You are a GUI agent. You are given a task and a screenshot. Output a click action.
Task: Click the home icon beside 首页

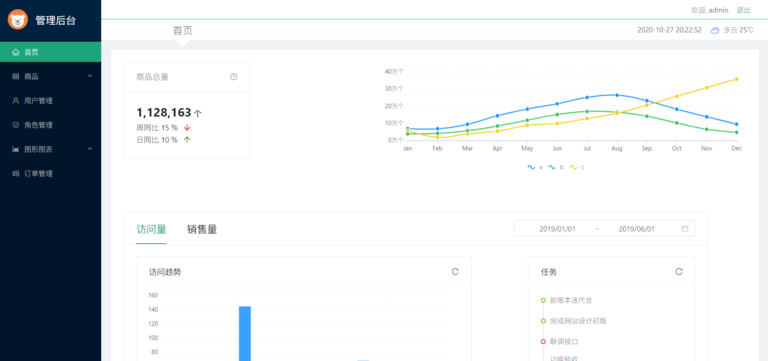click(x=16, y=52)
